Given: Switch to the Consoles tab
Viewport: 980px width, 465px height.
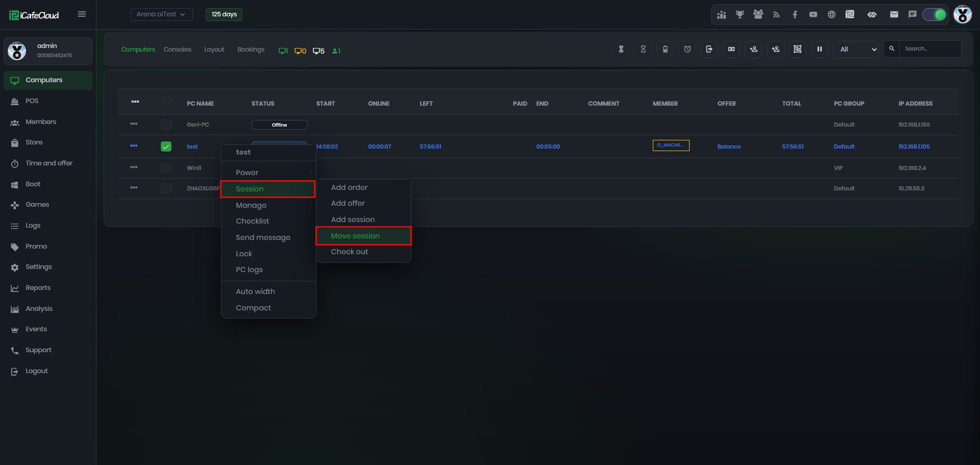Looking at the screenshot, I should click(x=178, y=50).
